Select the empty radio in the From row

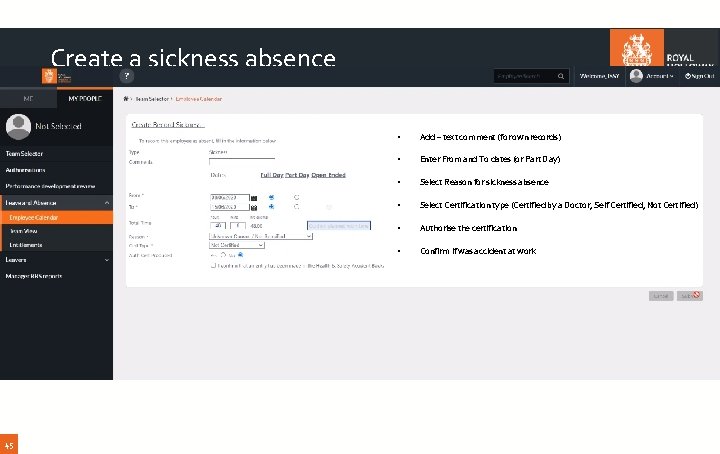(x=297, y=197)
